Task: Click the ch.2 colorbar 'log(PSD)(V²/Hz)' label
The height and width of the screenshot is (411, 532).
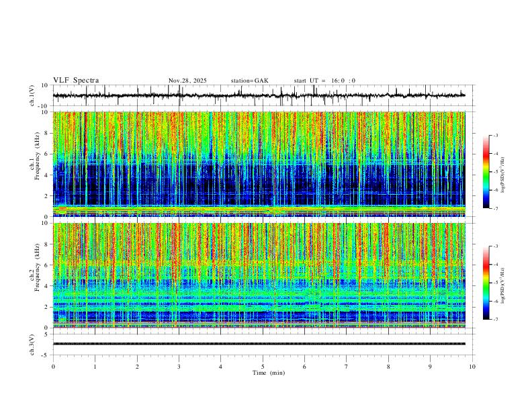Action: click(503, 285)
